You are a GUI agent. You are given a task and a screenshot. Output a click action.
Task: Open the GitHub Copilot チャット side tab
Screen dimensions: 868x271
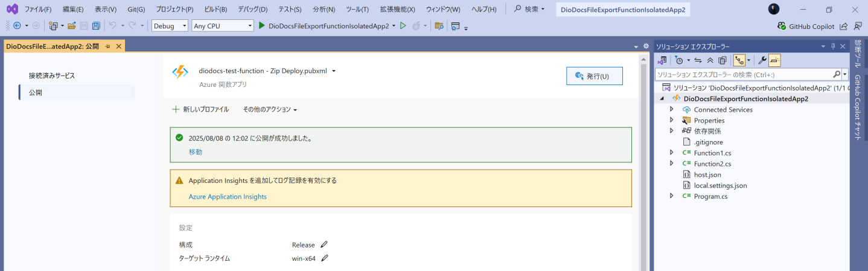[858, 107]
